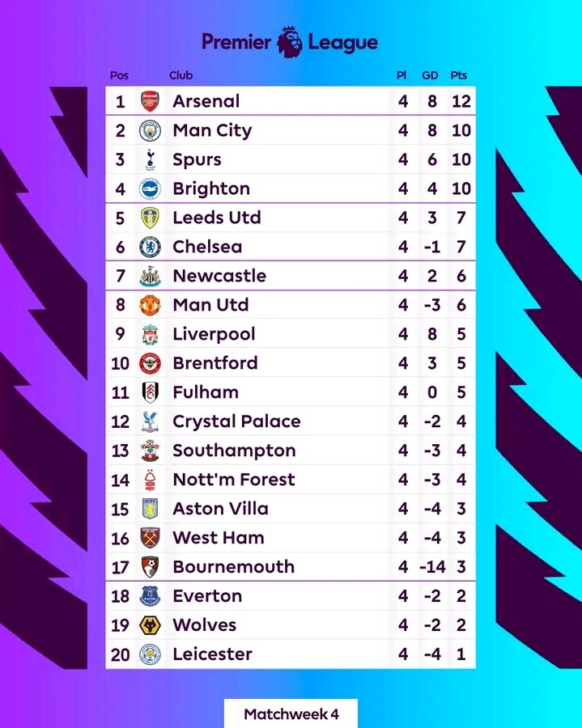Click the Brighton club badge
582x728 pixels.
point(150,188)
